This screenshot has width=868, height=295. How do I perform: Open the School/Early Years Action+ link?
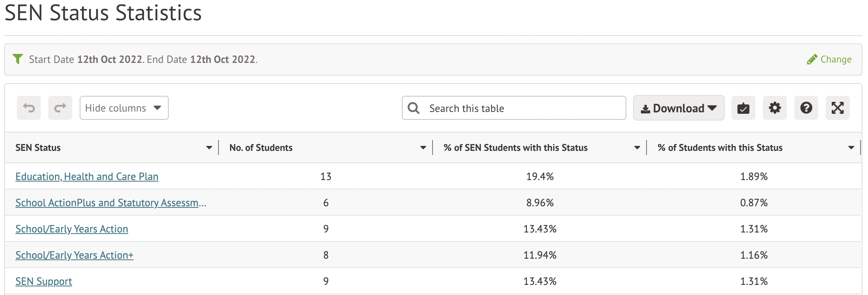[74, 255]
